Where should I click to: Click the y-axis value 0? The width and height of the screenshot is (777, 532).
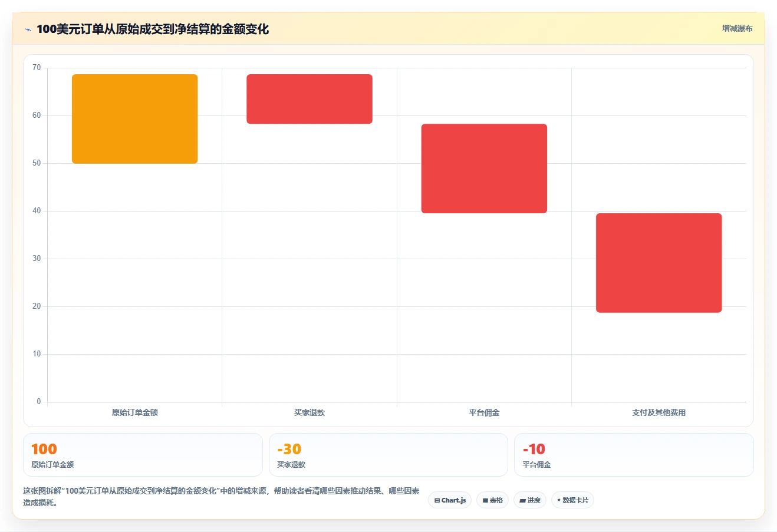[x=39, y=402]
